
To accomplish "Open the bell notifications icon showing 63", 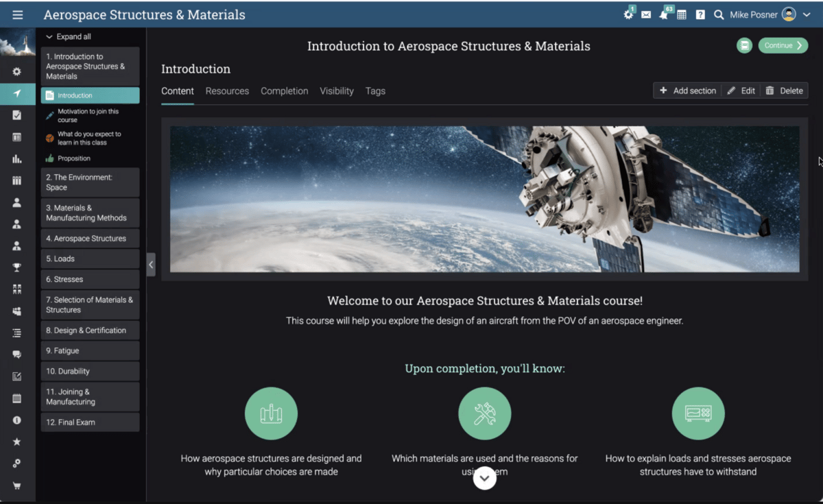I will tap(664, 14).
